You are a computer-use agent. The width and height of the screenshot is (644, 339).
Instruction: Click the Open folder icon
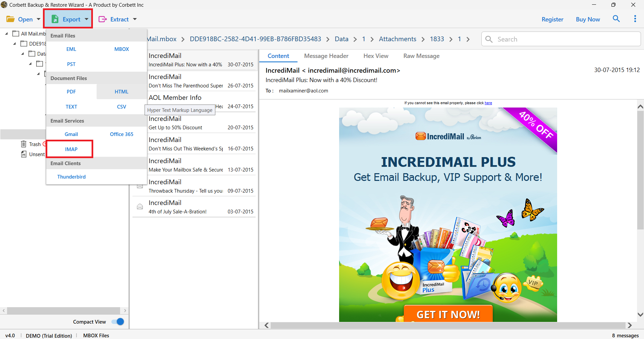click(x=10, y=19)
